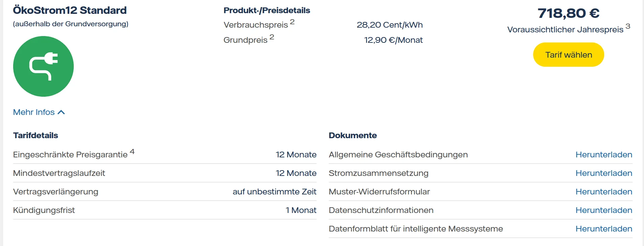Collapse the Mehr Infos section

34,112
